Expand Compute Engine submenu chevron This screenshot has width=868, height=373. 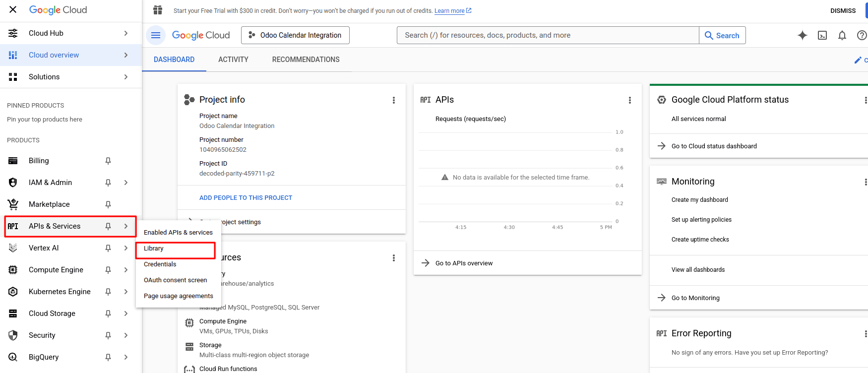coord(126,270)
